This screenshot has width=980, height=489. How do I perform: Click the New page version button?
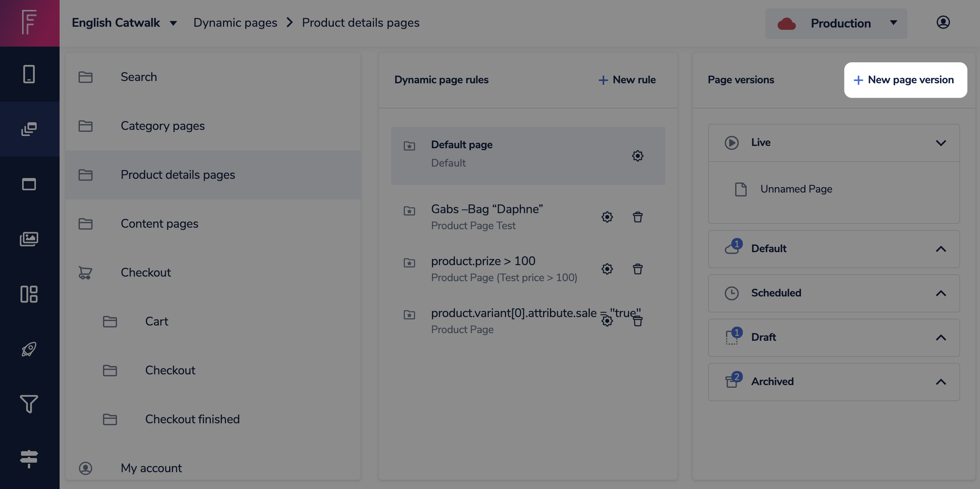[906, 80]
